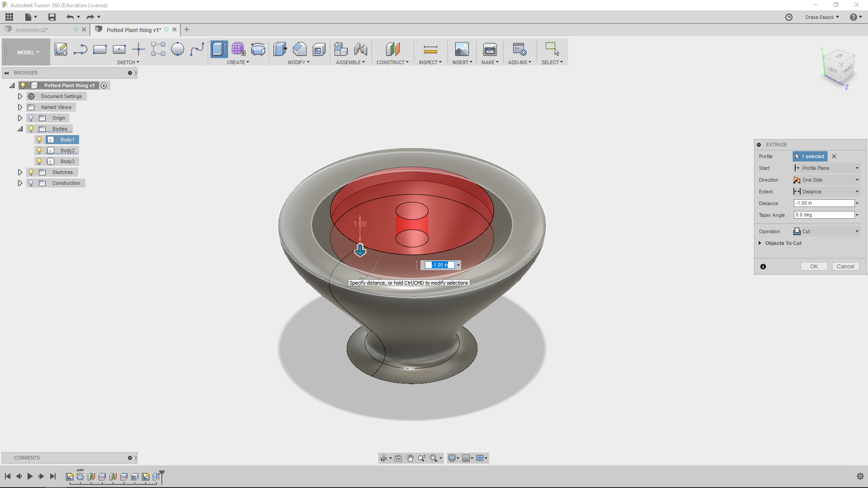Click Cancel to discard extrude operation

(x=846, y=266)
